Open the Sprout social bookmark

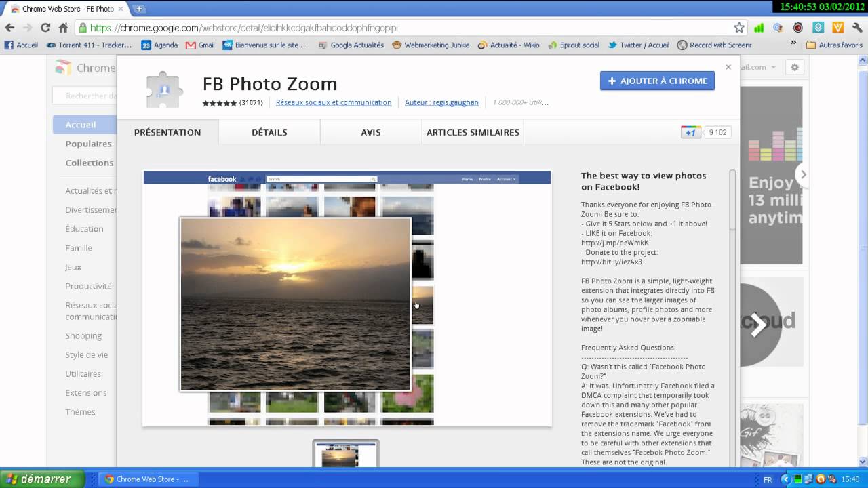[x=574, y=45]
